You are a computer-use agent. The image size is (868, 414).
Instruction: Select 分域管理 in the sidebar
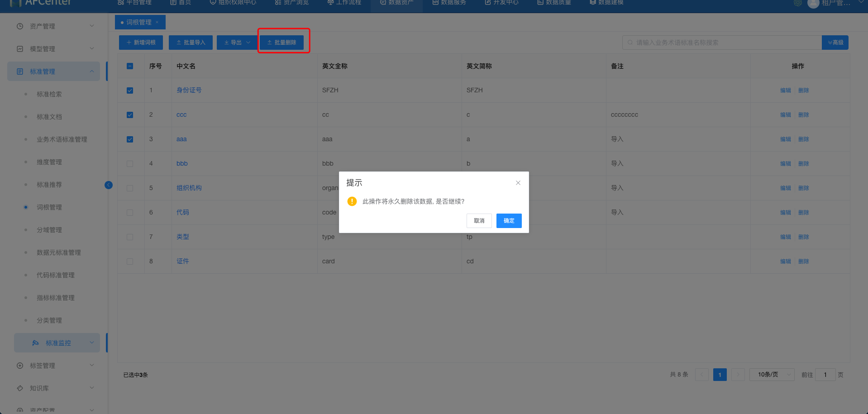[x=49, y=230]
